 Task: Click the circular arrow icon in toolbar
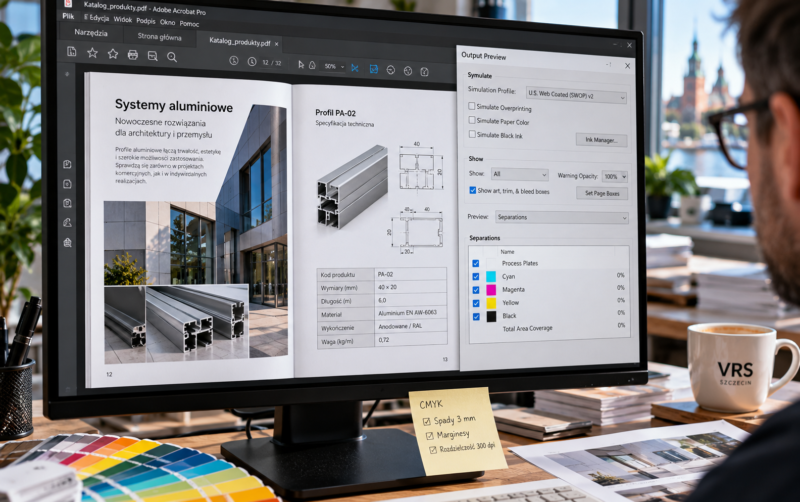tap(390, 69)
